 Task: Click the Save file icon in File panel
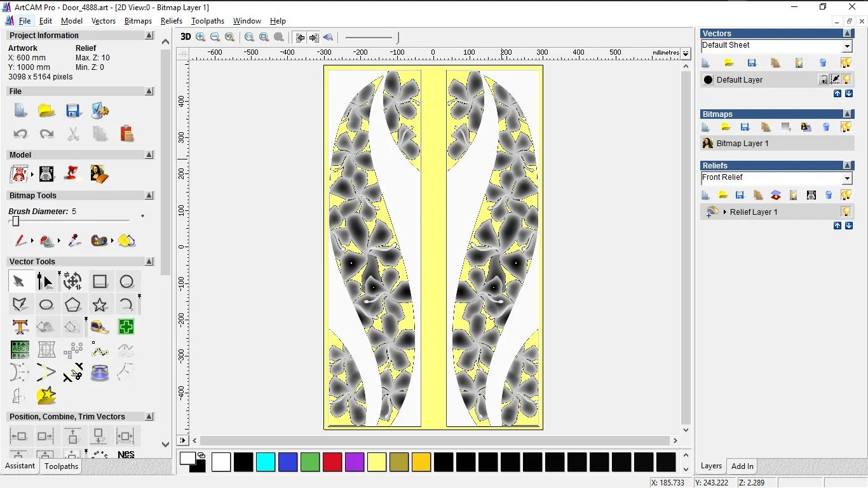[73, 111]
